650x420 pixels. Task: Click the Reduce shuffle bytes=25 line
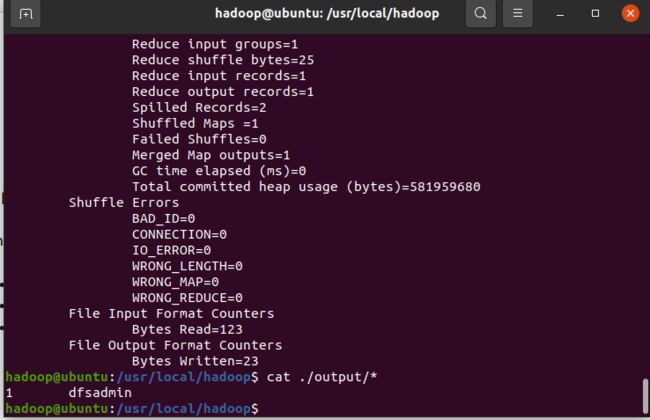pyautogui.click(x=223, y=60)
